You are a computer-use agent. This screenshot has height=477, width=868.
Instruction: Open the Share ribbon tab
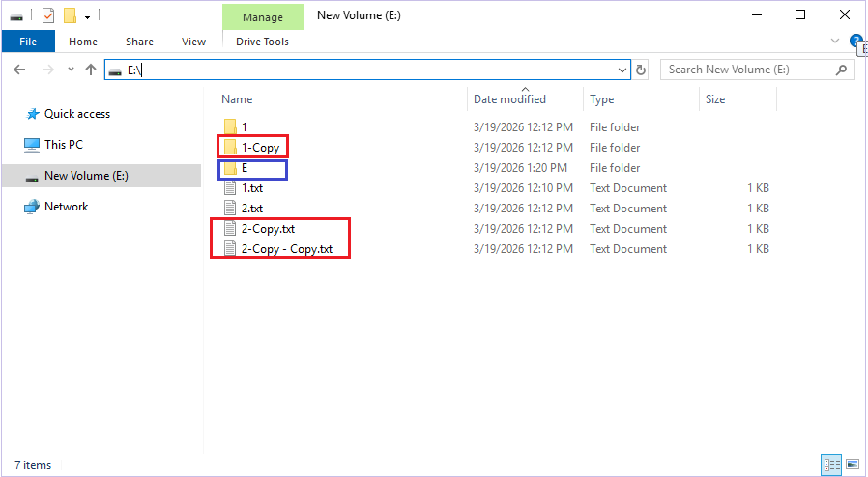coord(139,42)
